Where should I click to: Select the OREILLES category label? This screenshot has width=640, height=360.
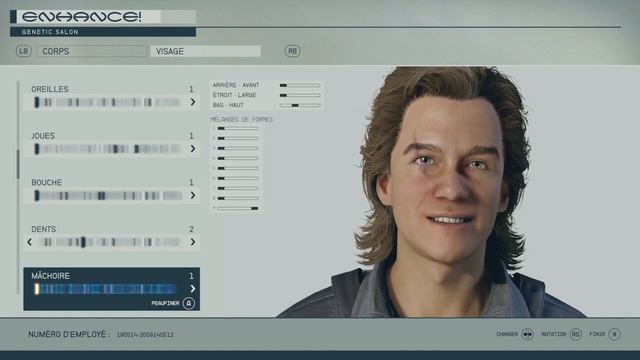click(50, 89)
